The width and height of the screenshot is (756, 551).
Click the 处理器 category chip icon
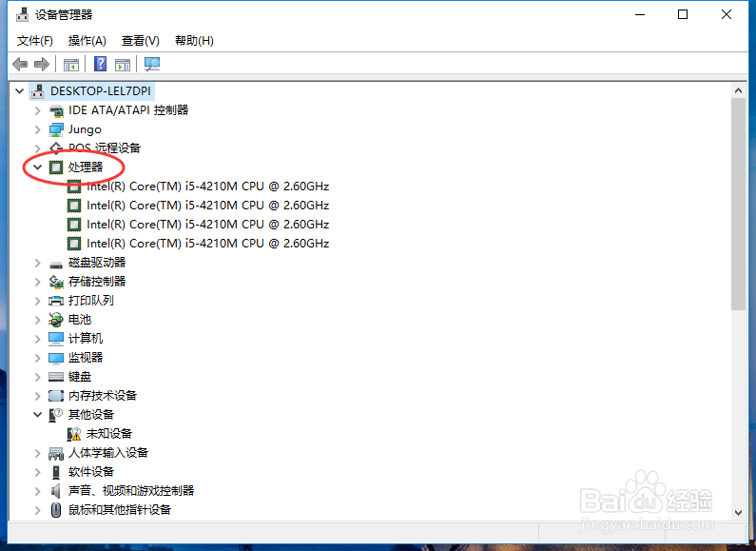(x=56, y=167)
